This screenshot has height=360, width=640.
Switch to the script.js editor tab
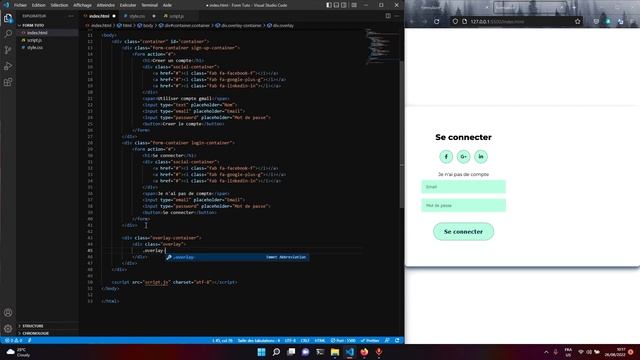click(176, 16)
